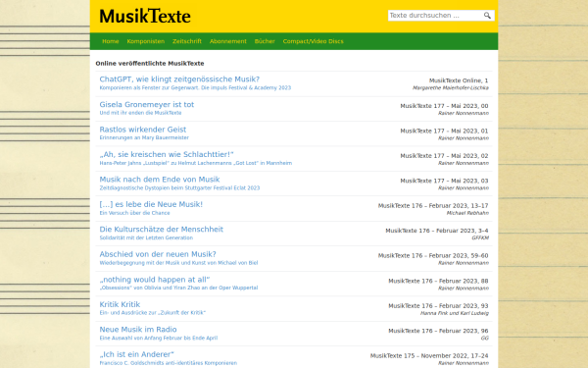Click authors 'Hanna Fink und Karl Ludwig'
The height and width of the screenshot is (368, 588).
tap(455, 313)
